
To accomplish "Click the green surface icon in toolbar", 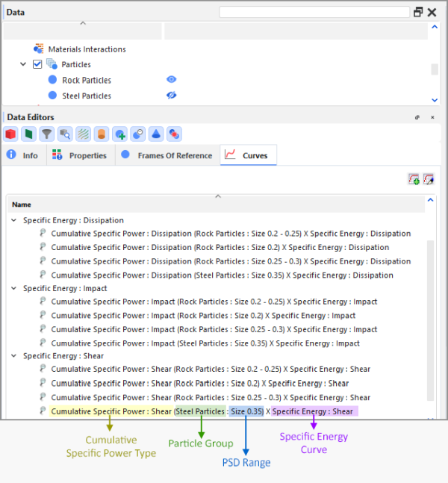I will click(x=28, y=134).
